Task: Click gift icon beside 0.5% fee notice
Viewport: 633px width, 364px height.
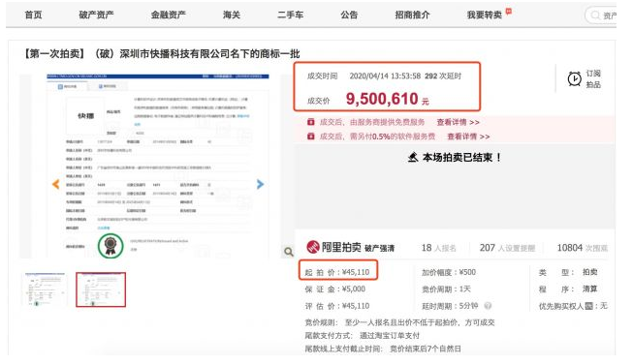Action: 311,136
